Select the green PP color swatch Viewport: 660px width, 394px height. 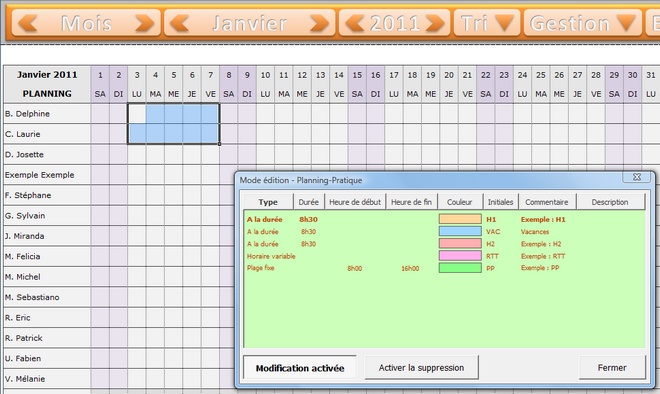point(460,268)
